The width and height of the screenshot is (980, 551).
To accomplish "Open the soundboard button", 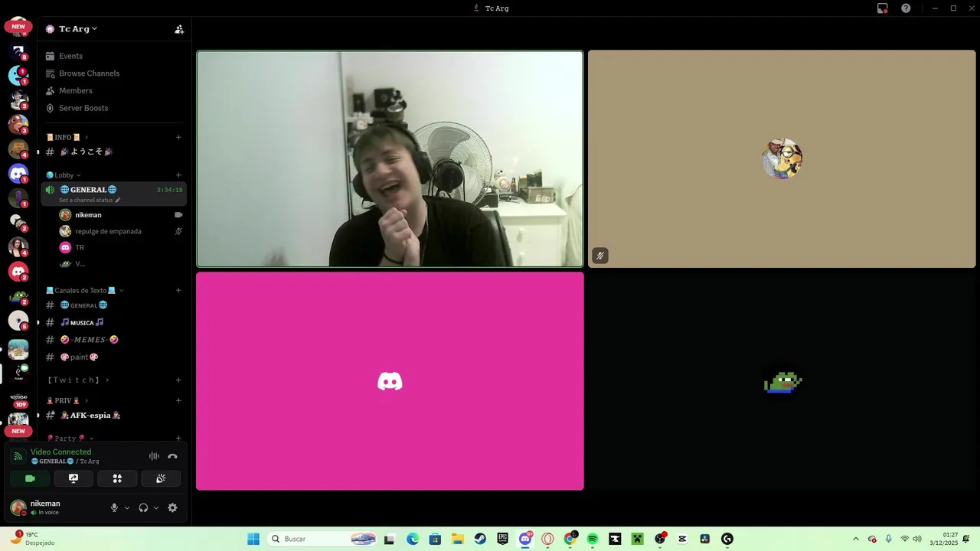I will [161, 478].
